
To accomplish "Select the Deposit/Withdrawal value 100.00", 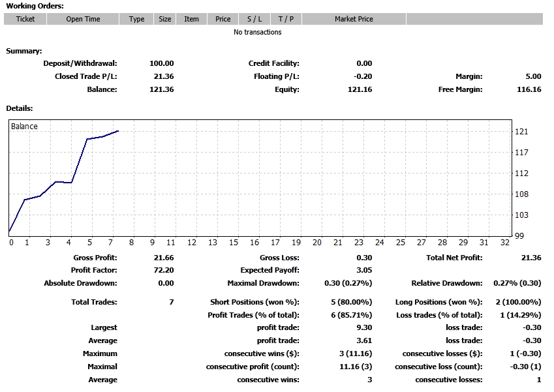I will click(161, 63).
